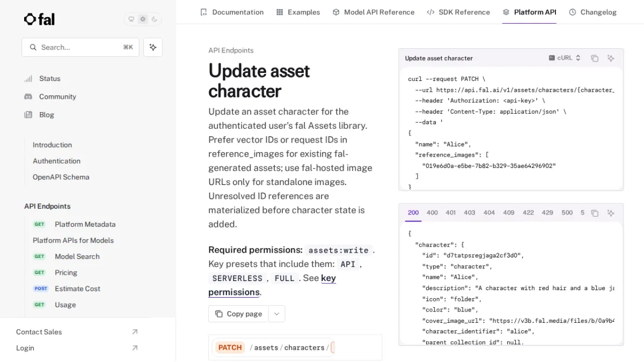Switch to Model API Reference tab
The height and width of the screenshot is (362, 644).
374,12
